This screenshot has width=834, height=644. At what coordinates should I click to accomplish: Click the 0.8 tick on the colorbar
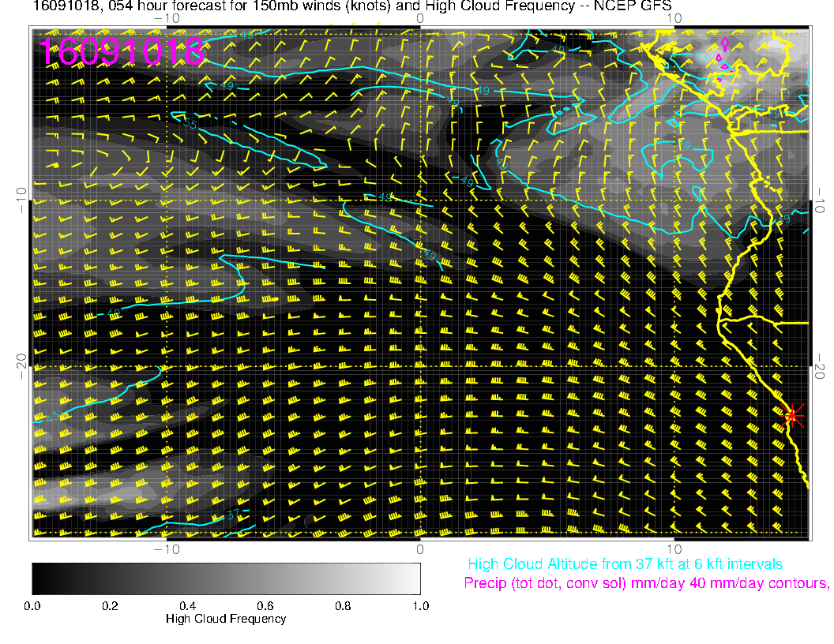point(343,606)
